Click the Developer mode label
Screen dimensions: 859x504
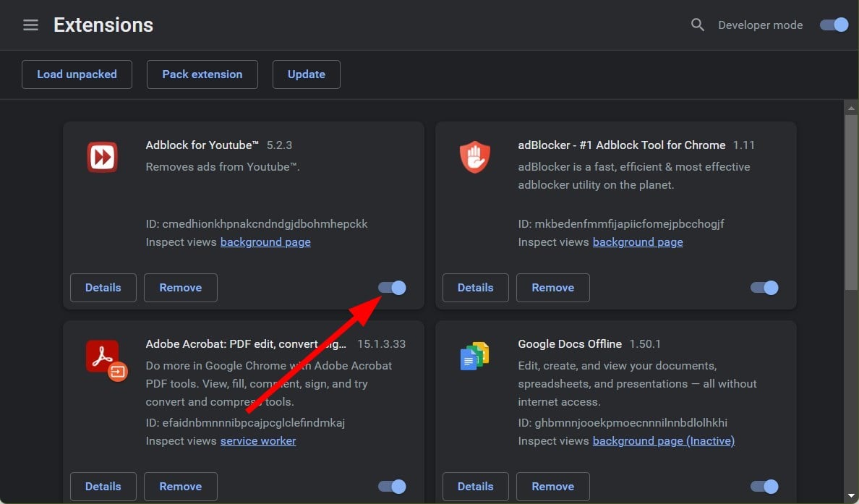click(761, 25)
